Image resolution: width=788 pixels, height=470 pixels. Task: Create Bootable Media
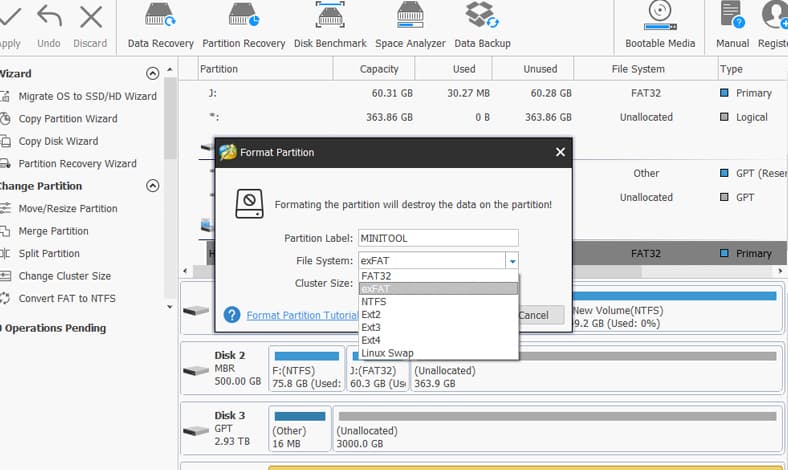pyautogui.click(x=660, y=26)
